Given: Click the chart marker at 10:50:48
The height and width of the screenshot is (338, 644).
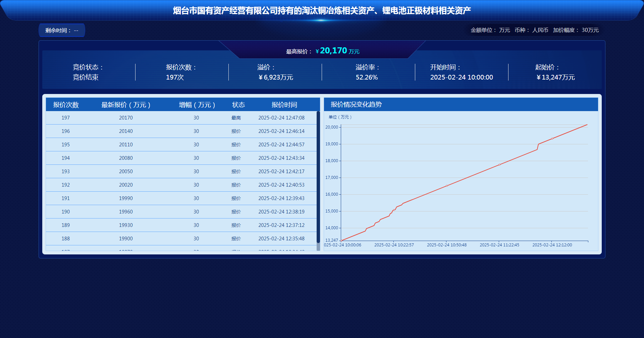Looking at the screenshot, I should pos(447,186).
